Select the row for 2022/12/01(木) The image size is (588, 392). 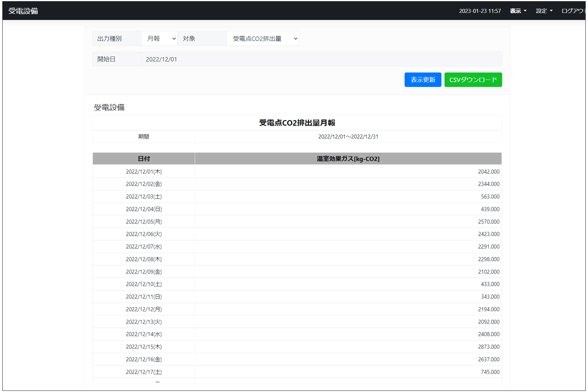[144, 171]
